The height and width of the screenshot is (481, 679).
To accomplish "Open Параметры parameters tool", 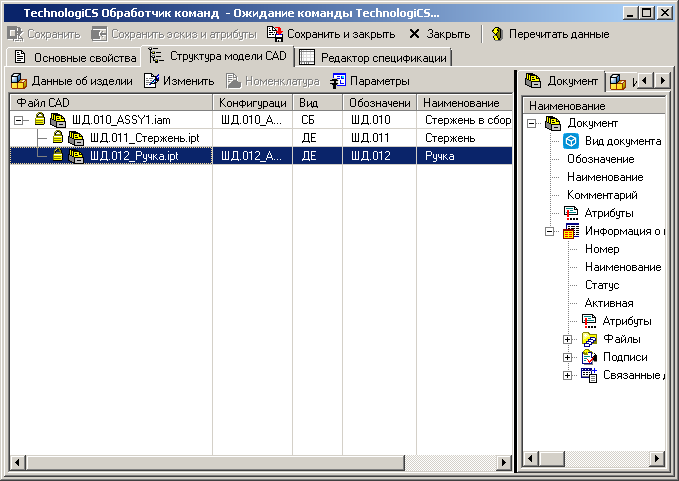I will pyautogui.click(x=339, y=81).
